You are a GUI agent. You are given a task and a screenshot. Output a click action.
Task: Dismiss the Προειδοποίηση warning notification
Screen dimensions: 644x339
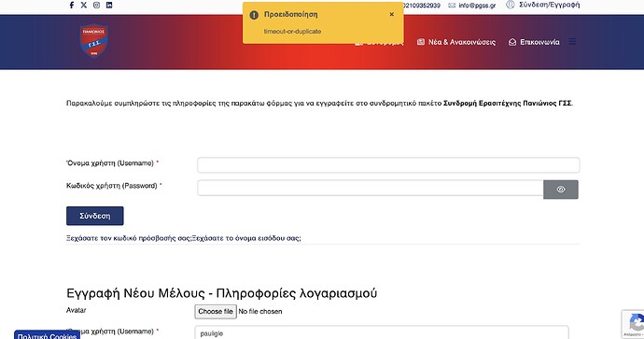pyautogui.click(x=392, y=14)
